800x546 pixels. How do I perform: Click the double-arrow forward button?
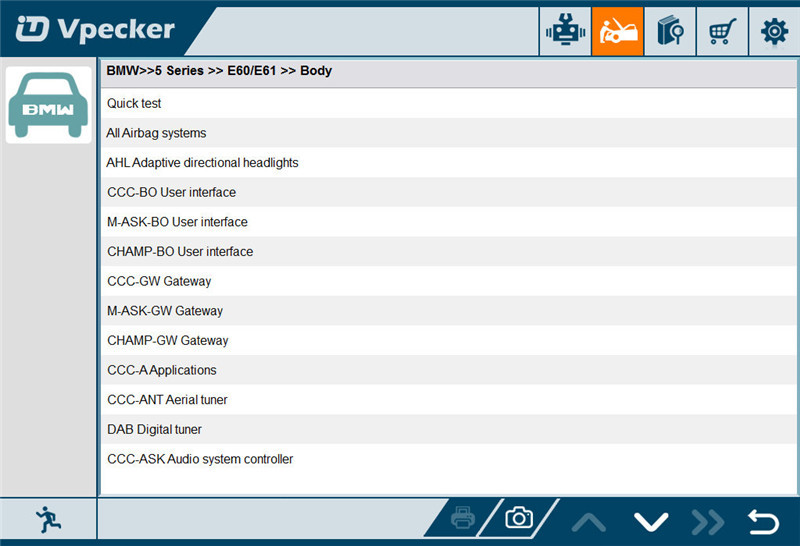[707, 521]
